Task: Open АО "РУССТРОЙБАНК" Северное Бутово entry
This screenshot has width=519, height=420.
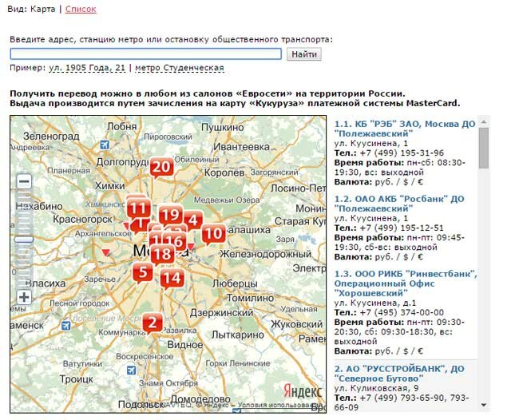Action: click(x=399, y=374)
